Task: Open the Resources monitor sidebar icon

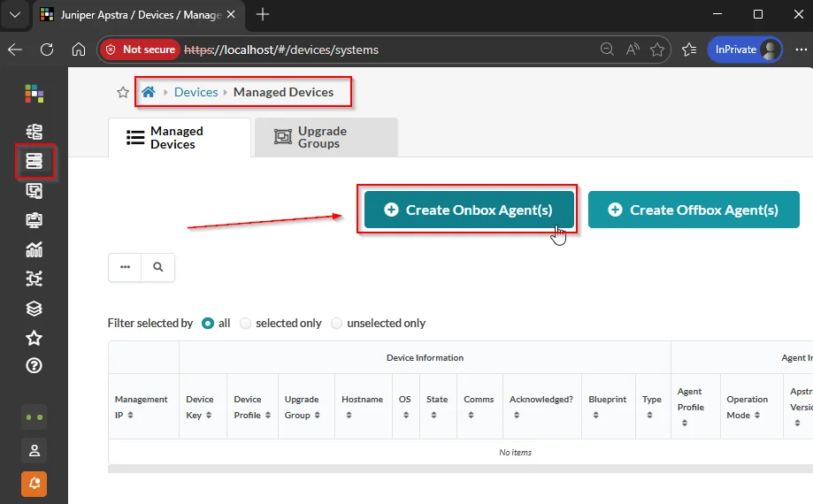Action: (35, 220)
